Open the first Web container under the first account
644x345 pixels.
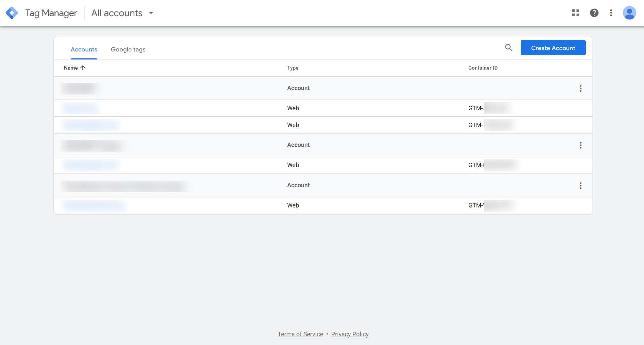pos(79,108)
